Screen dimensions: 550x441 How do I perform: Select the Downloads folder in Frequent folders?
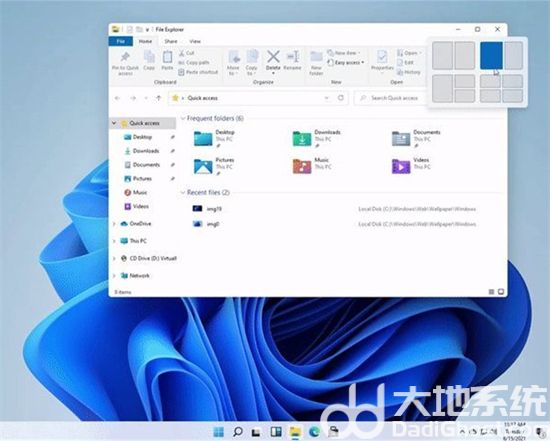(x=317, y=138)
